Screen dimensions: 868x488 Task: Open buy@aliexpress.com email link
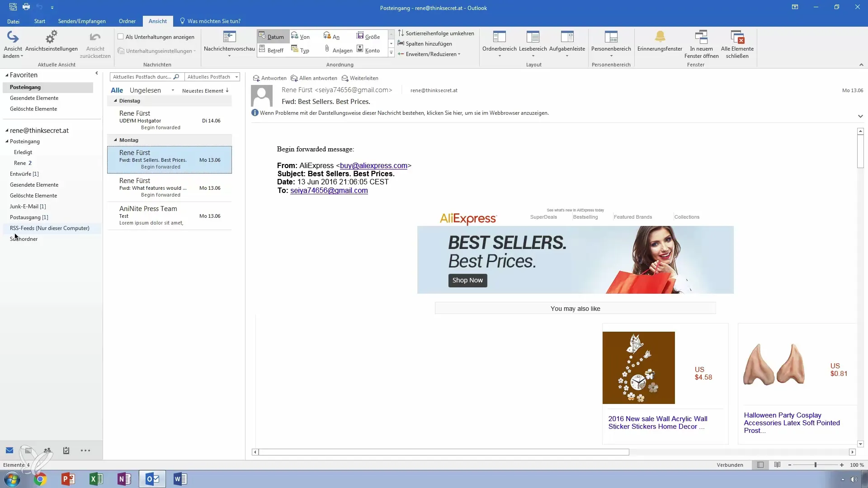(x=373, y=166)
